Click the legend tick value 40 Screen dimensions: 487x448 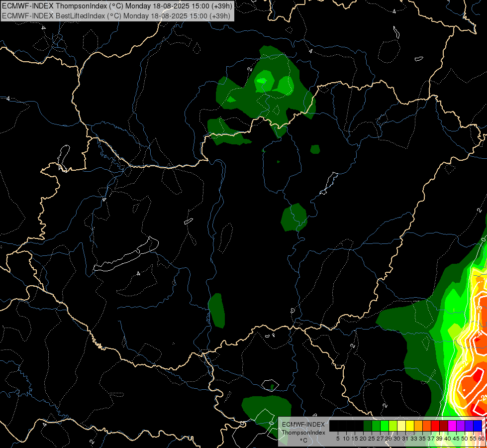click(448, 439)
